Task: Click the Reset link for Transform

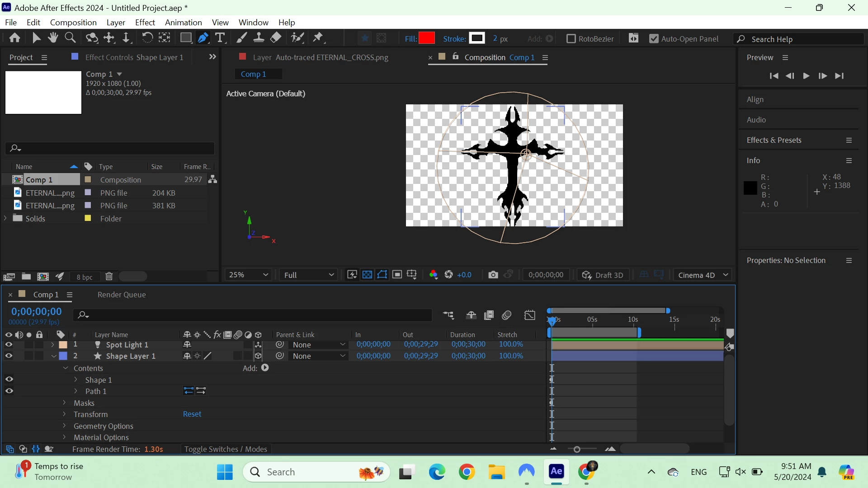Action: [192, 414]
